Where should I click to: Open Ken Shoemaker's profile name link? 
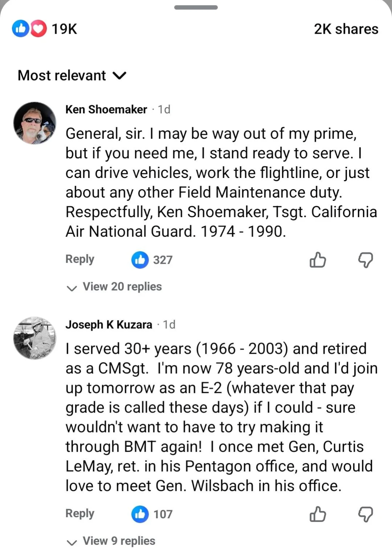(106, 109)
